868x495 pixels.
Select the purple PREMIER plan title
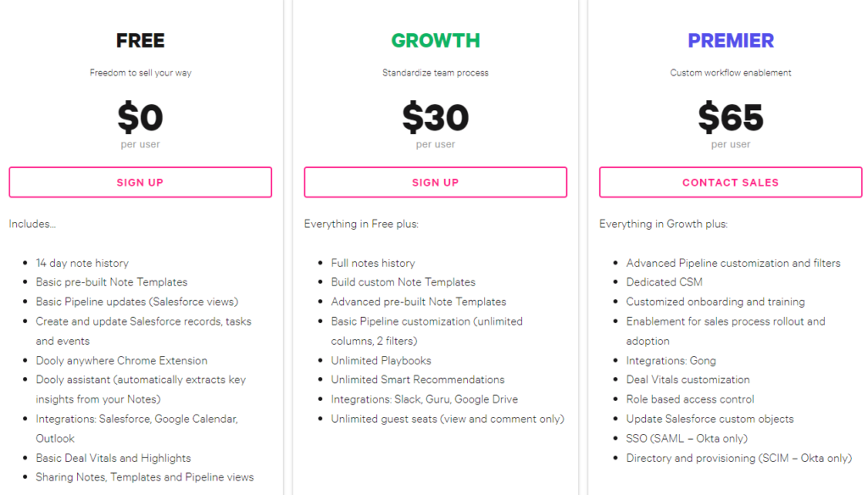coord(731,41)
